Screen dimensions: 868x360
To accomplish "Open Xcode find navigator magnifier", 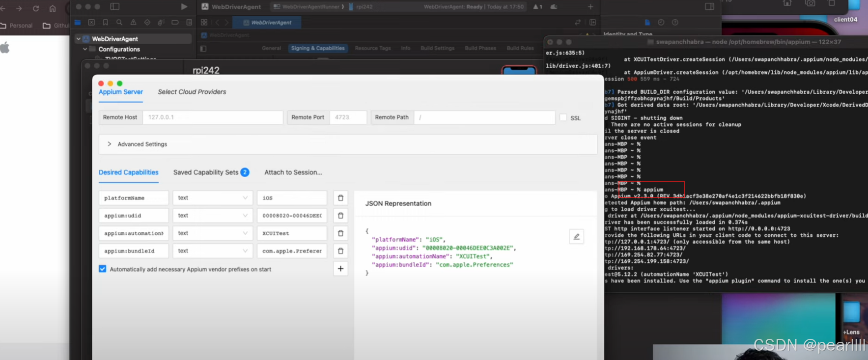I will [119, 23].
